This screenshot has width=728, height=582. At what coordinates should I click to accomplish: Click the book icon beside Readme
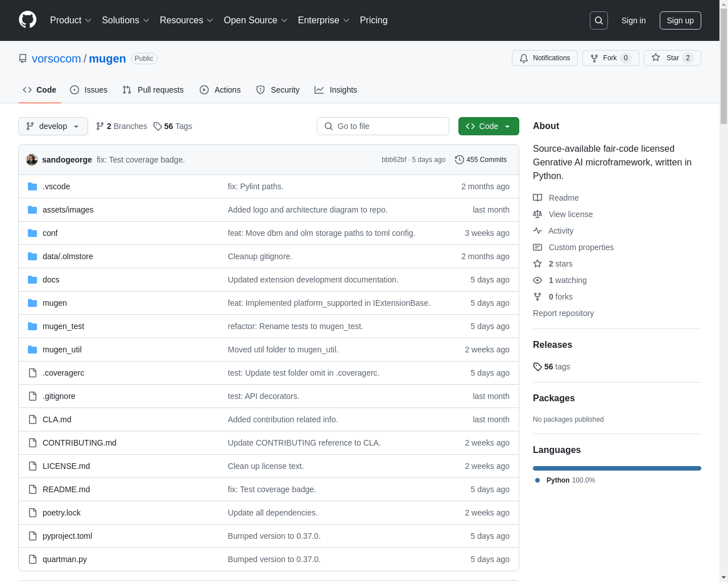(x=537, y=198)
